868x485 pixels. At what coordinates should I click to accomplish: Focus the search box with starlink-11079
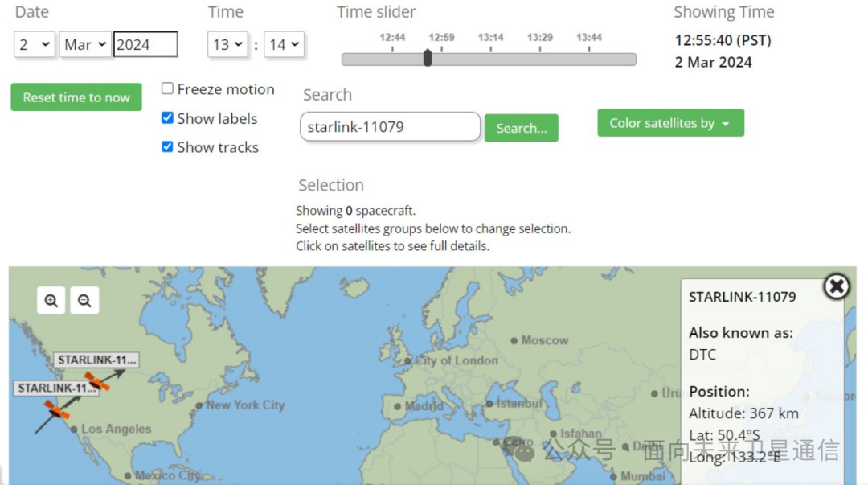point(391,127)
